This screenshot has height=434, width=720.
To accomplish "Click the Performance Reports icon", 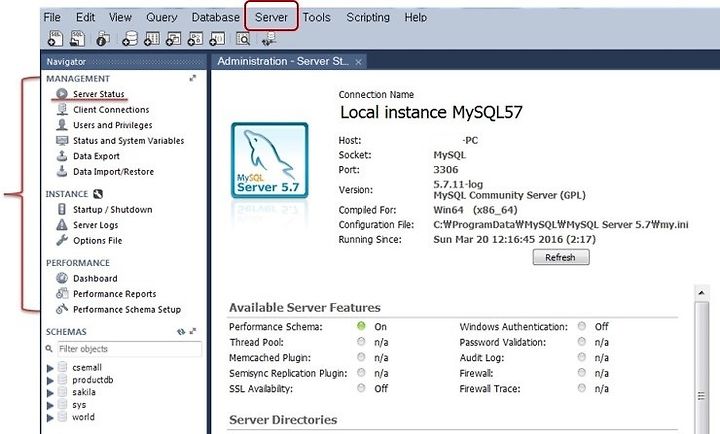I will pyautogui.click(x=62, y=293).
